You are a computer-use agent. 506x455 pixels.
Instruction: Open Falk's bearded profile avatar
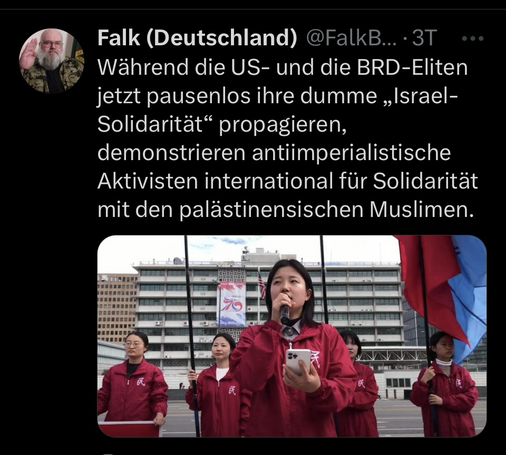pos(51,61)
